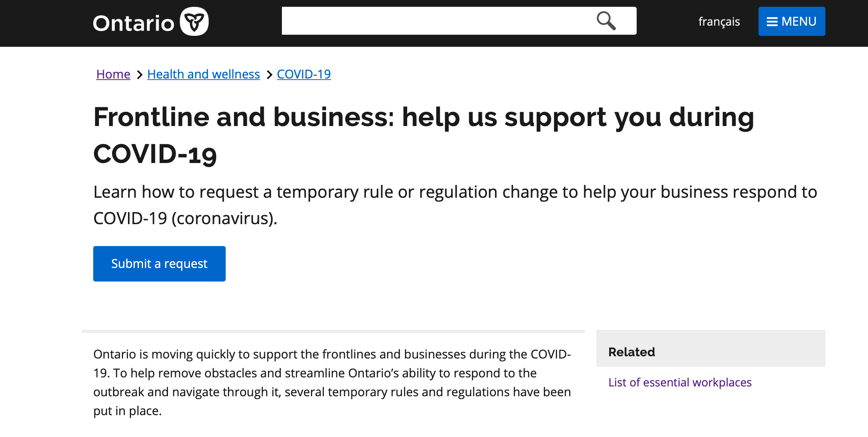Click the chevron arrow after Home breadcrumb

[139, 75]
